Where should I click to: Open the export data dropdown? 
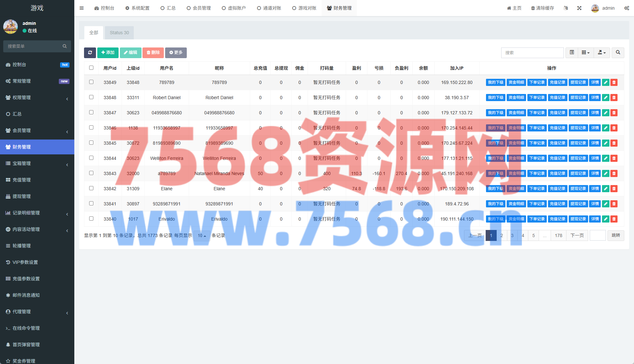(x=601, y=53)
